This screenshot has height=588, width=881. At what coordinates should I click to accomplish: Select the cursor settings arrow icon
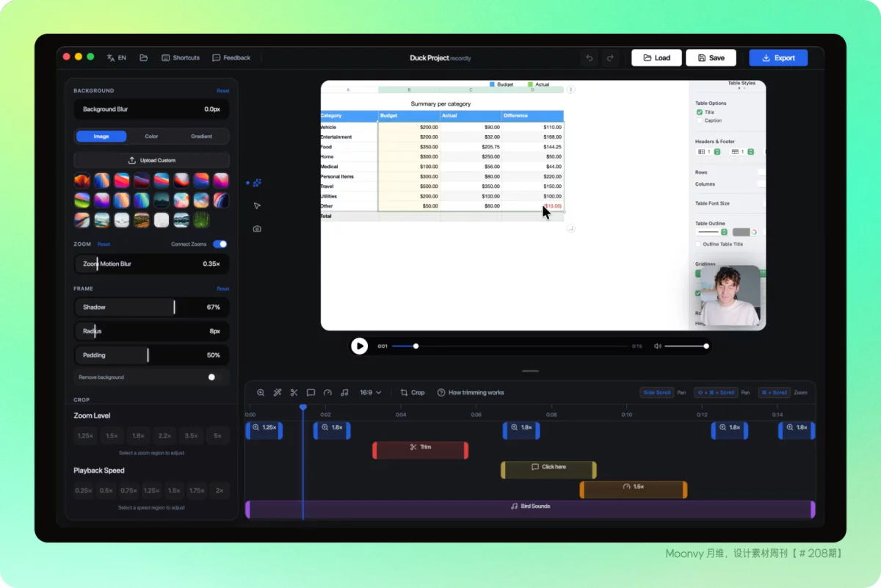[257, 206]
